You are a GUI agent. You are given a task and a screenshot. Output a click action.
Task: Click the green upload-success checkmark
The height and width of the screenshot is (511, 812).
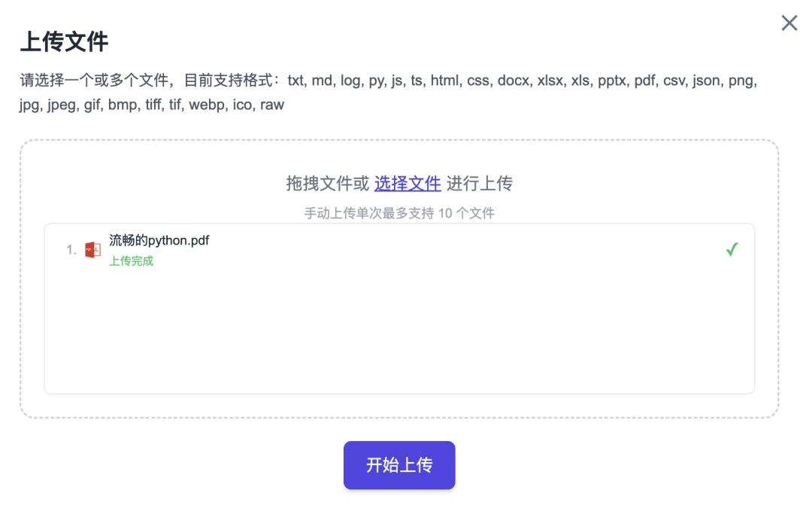(x=732, y=250)
